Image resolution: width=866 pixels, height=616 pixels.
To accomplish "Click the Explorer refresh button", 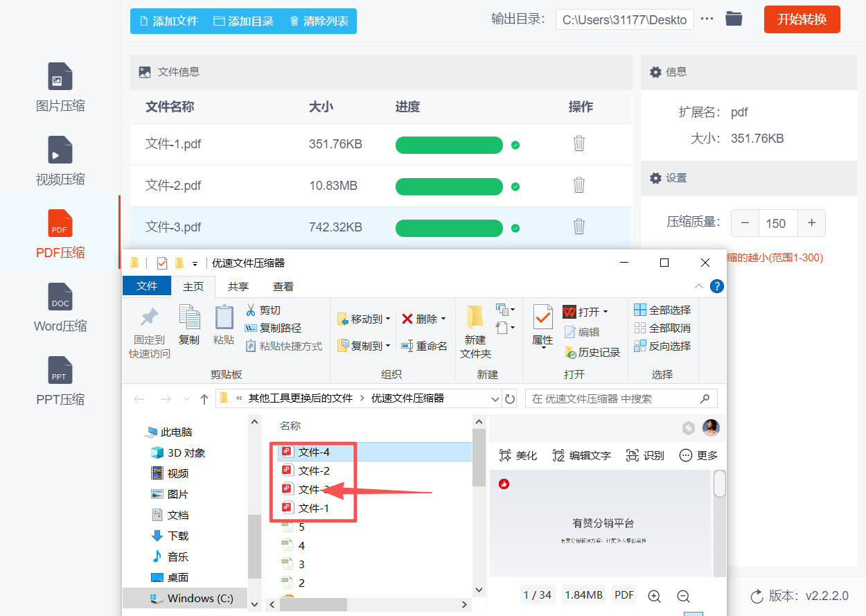I will pos(510,399).
